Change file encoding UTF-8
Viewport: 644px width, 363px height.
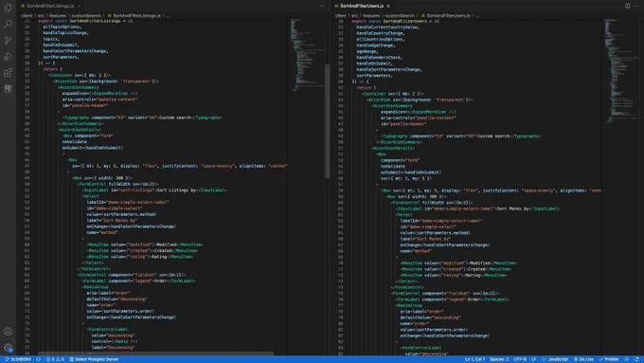pyautogui.click(x=520, y=359)
